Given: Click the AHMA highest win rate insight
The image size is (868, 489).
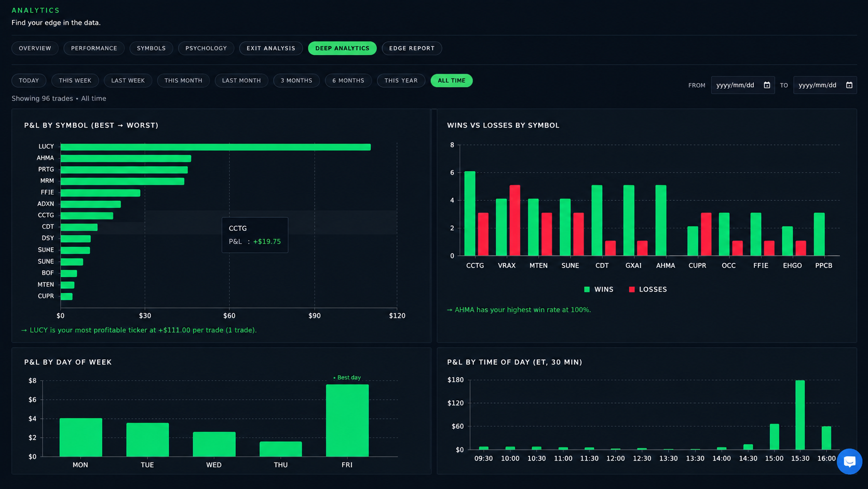Looking at the screenshot, I should [519, 310].
